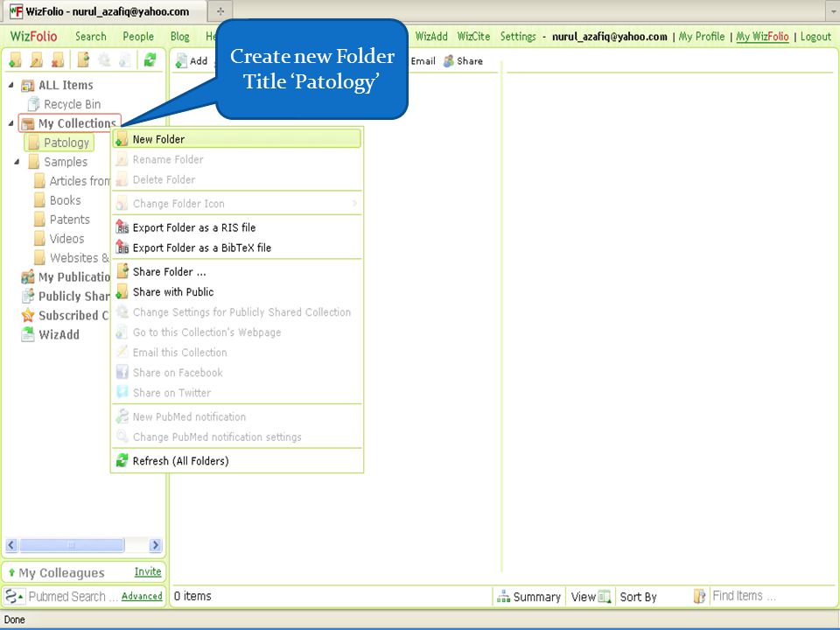Select the My Collections tree item
The image size is (840, 630).
[x=70, y=123]
